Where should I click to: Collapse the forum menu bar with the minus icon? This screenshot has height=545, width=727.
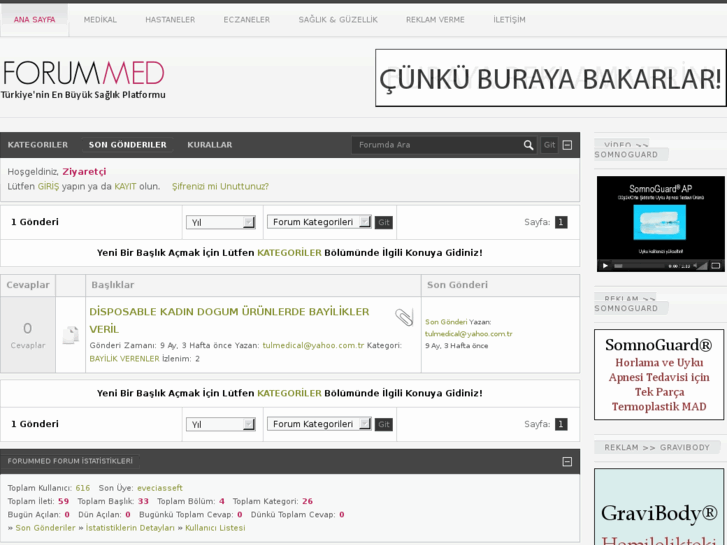click(567, 145)
